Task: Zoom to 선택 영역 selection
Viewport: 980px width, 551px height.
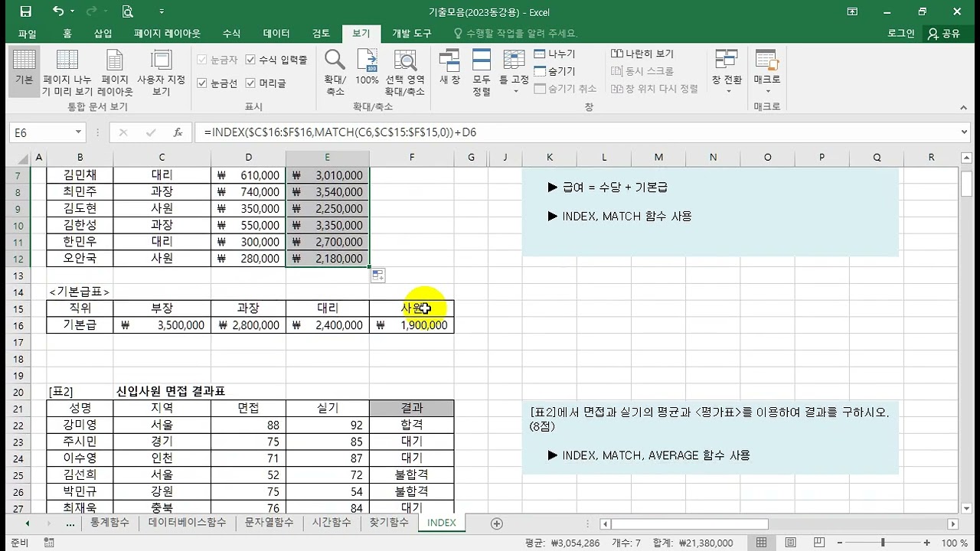Action: (404, 73)
